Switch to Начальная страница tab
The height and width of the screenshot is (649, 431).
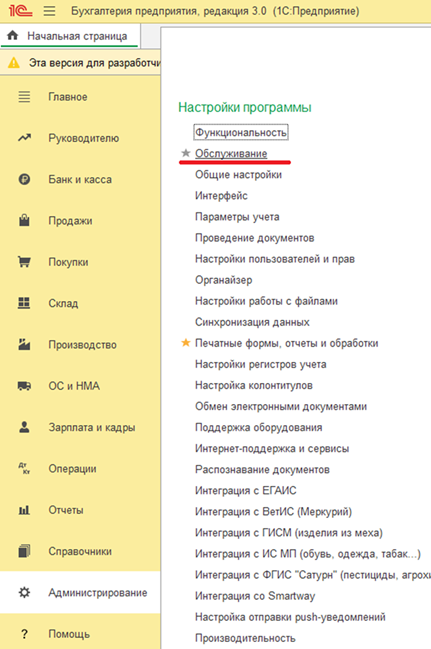click(x=70, y=36)
